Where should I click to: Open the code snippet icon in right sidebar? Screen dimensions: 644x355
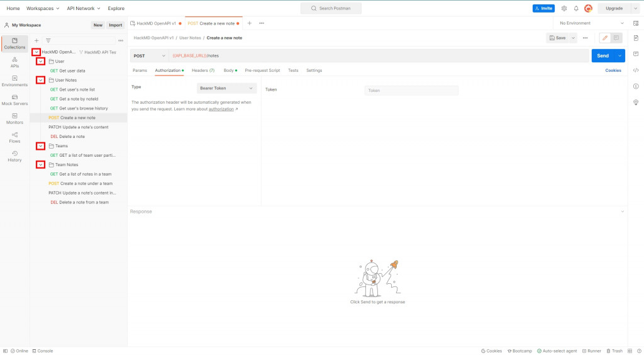[636, 70]
